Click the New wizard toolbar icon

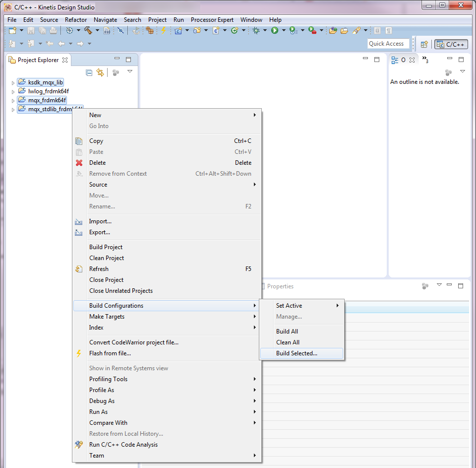[x=12, y=30]
